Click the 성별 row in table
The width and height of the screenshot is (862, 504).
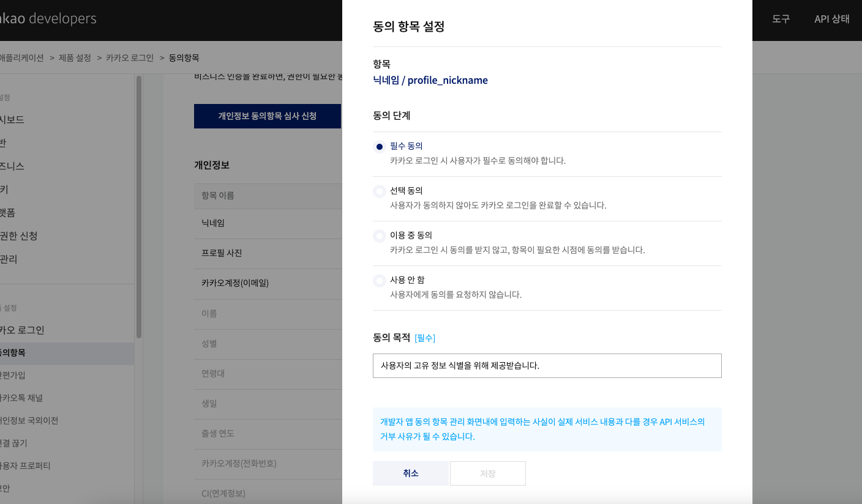pyautogui.click(x=268, y=344)
